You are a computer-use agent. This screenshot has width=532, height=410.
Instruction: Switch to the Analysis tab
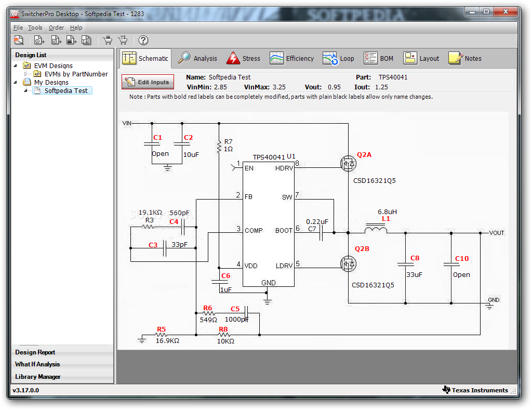coord(197,58)
